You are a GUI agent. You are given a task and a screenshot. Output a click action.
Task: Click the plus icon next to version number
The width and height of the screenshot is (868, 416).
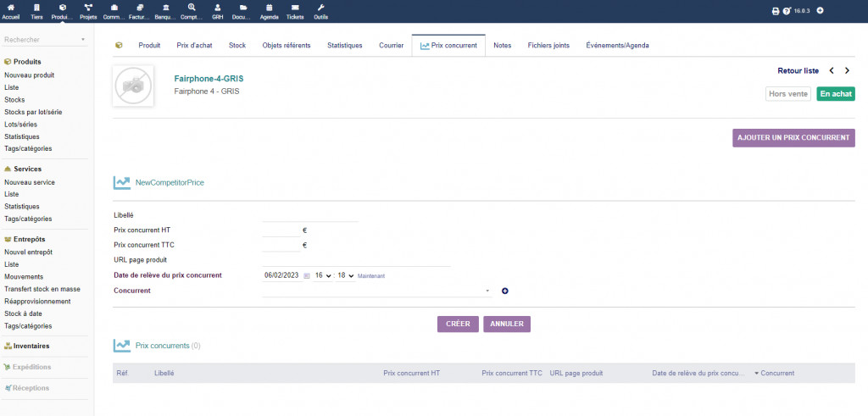[820, 10]
